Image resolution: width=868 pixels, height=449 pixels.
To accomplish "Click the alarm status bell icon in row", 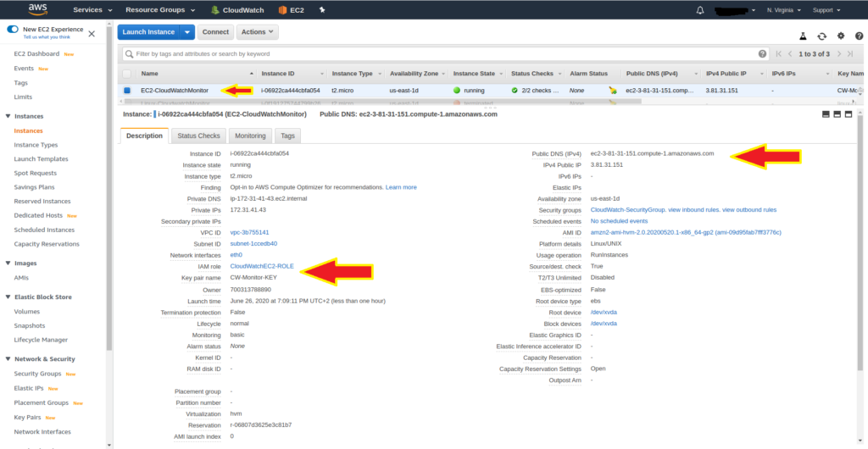I will pyautogui.click(x=612, y=90).
